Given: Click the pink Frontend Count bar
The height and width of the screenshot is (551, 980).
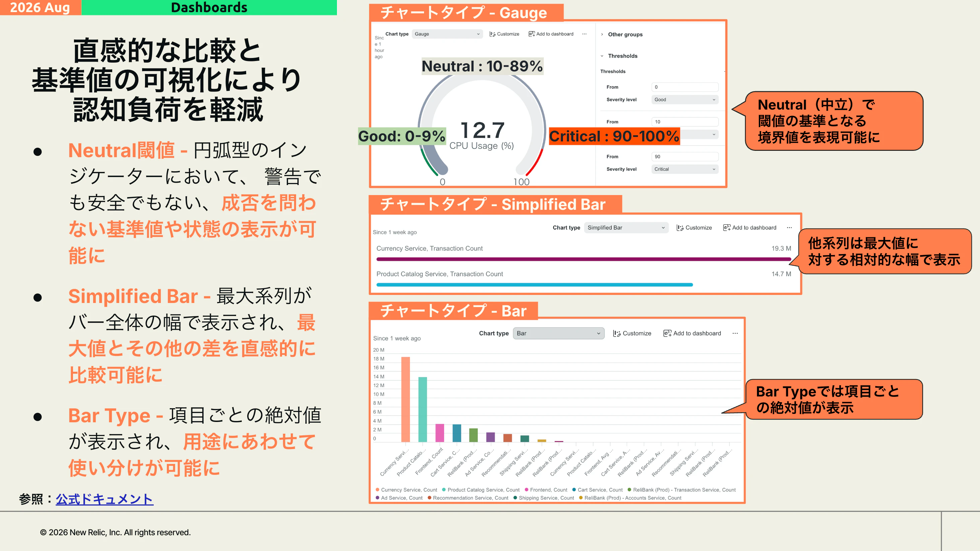Looking at the screenshot, I should (439, 433).
